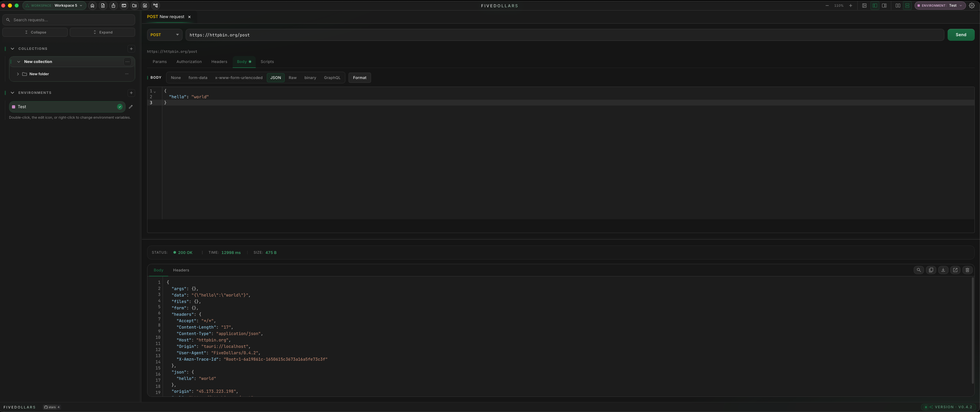This screenshot has width=980, height=412.
Task: Collapse the COLLECTIONS section chevron
Action: point(12,49)
